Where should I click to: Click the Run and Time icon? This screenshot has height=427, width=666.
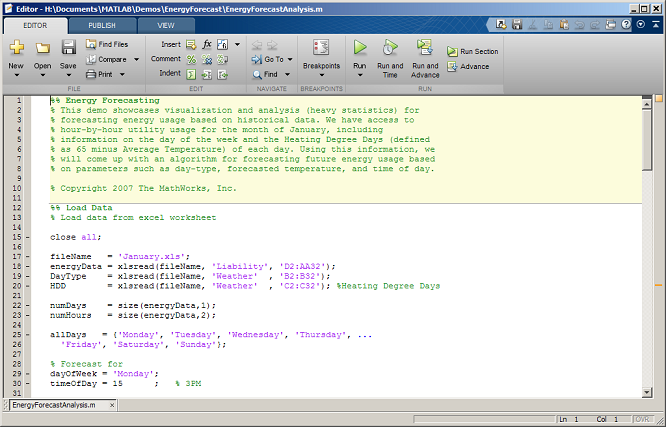[390, 47]
